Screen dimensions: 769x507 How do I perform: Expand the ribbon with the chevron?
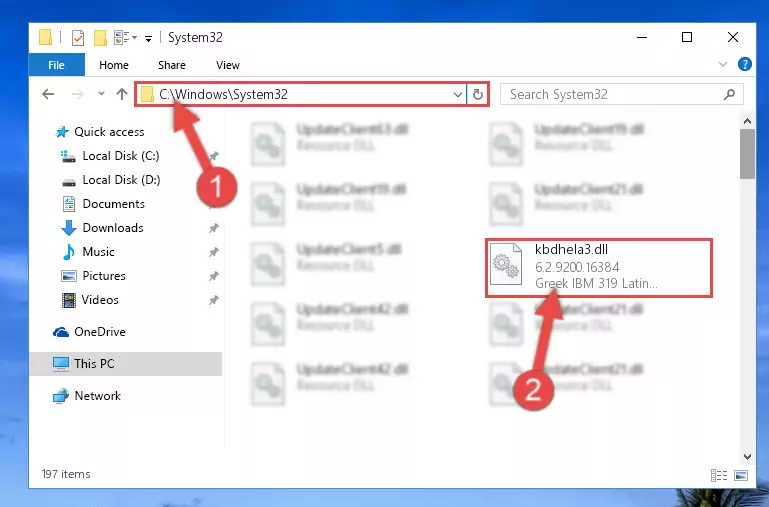[x=722, y=64]
